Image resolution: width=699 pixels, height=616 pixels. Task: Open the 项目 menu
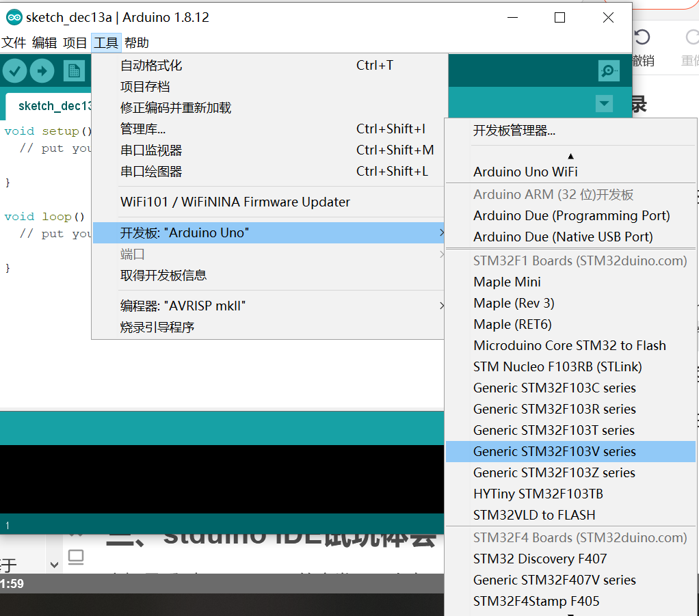pyautogui.click(x=75, y=43)
